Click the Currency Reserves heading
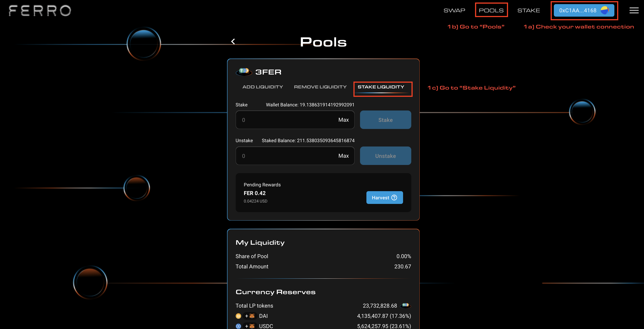Viewport: 644px width, 329px height. 276,292
